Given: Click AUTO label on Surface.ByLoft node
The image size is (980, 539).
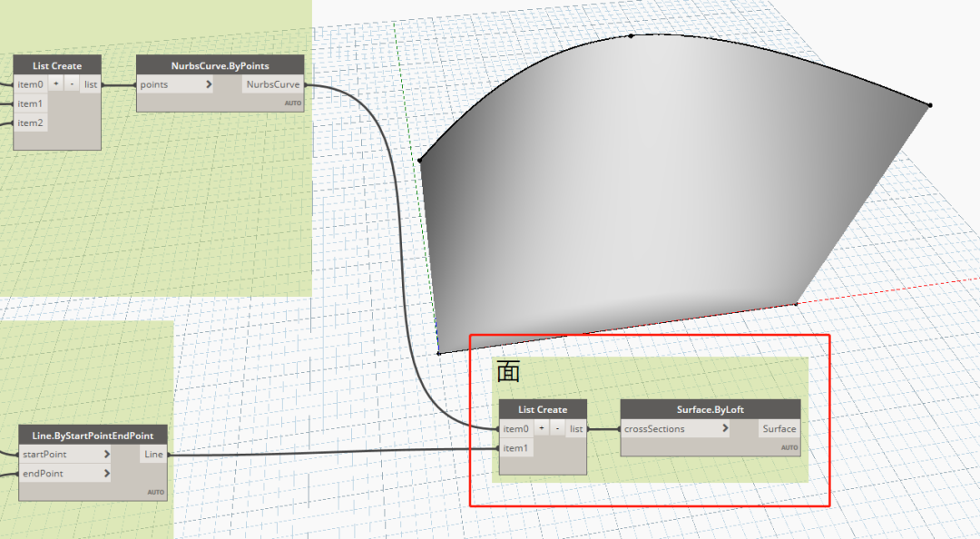Looking at the screenshot, I should coord(789,447).
